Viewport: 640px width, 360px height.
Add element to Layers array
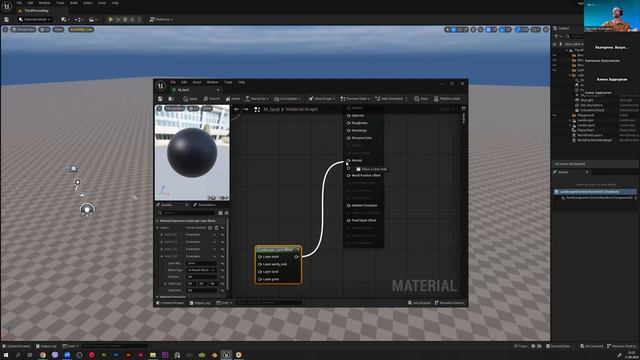211,228
